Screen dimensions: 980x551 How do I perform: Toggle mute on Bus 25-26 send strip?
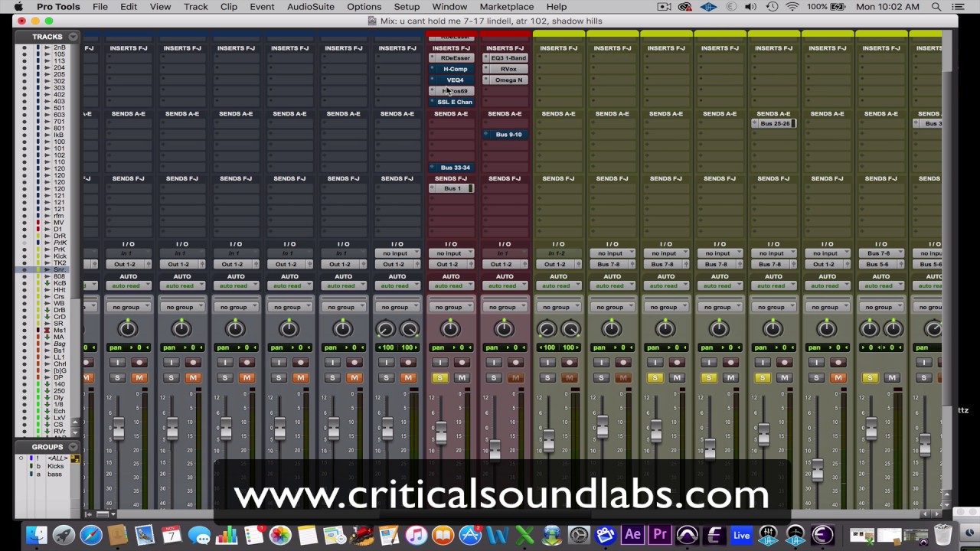[x=784, y=377]
